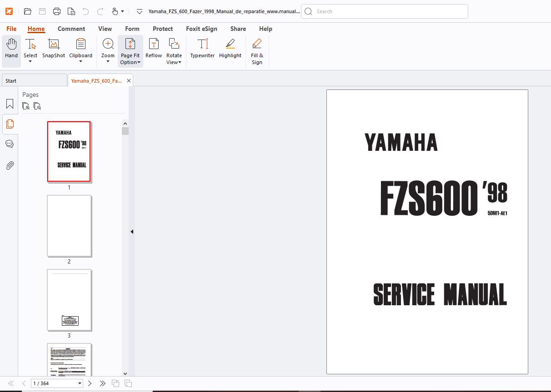Take a SnapShot of the page
Image resolution: width=551 pixels, height=392 pixels.
click(x=54, y=49)
